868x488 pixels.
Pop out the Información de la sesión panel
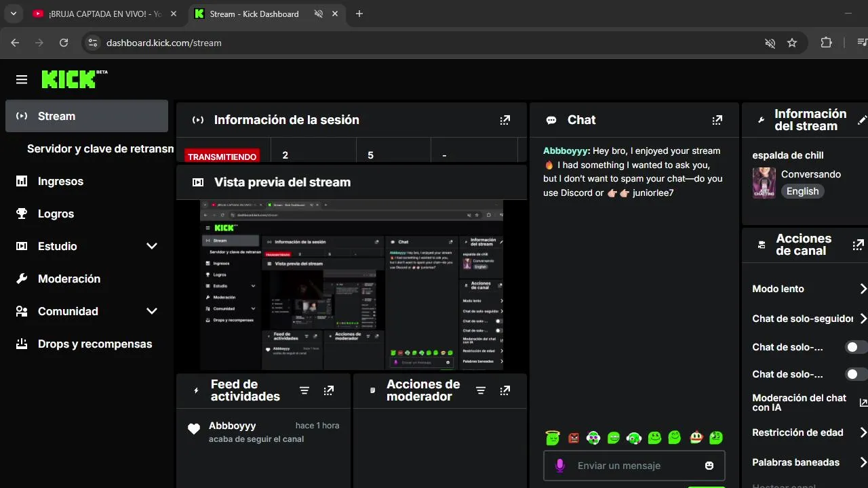tap(505, 120)
